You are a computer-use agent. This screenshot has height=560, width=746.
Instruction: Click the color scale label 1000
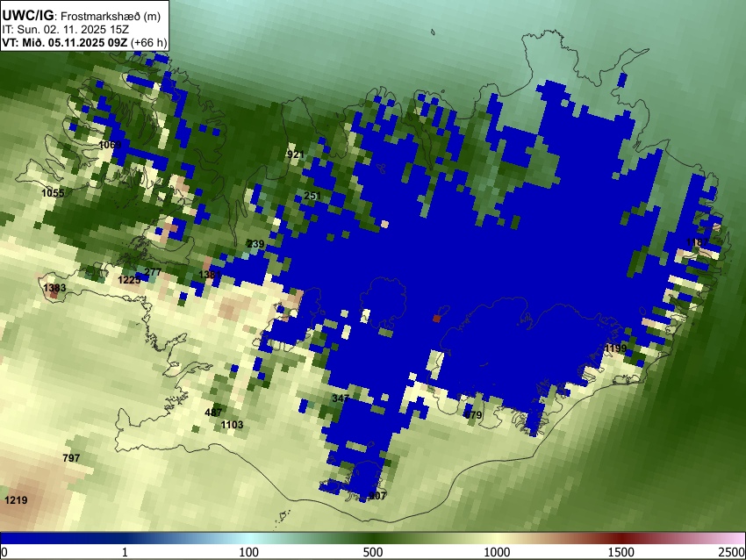497,552
